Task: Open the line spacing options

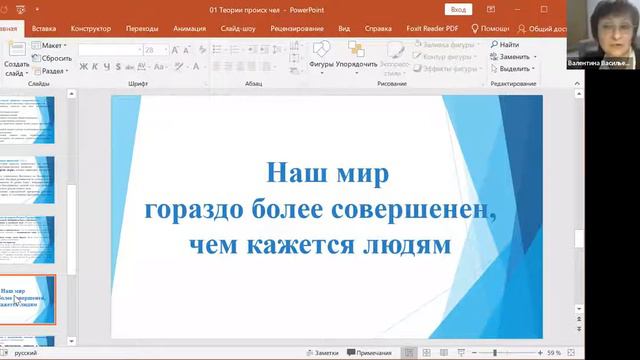Action: click(278, 50)
